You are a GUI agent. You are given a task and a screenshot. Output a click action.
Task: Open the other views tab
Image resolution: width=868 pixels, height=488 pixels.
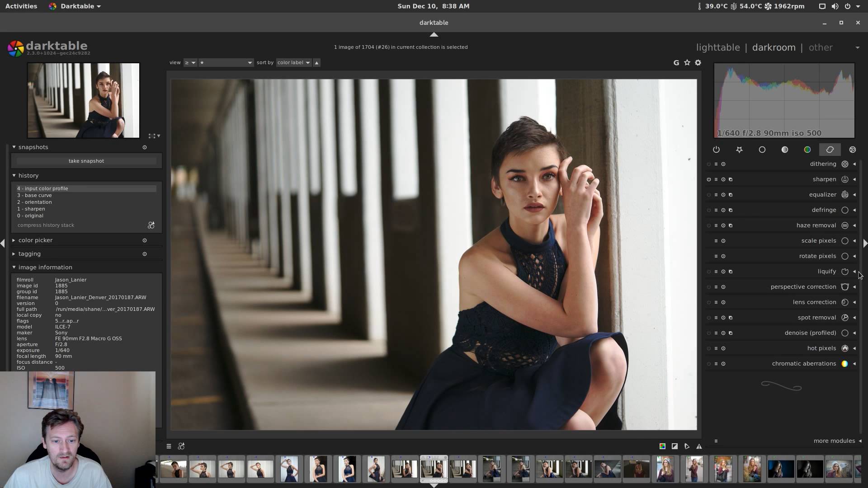(x=820, y=47)
